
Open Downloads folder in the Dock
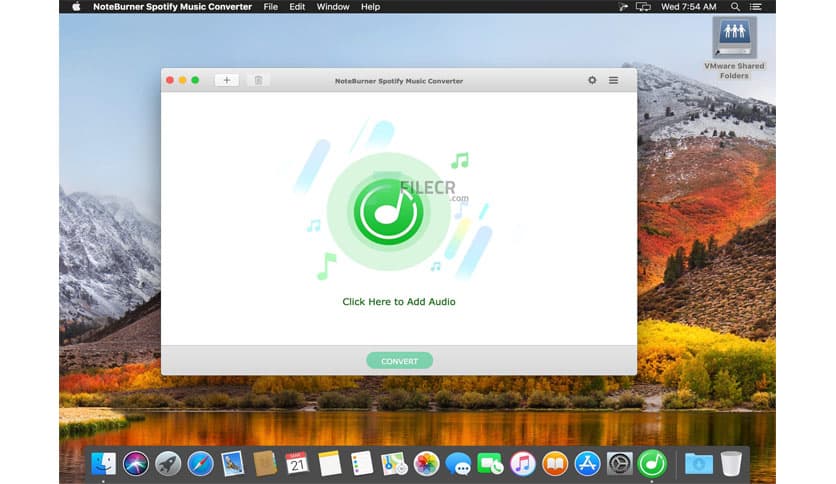[x=698, y=464]
